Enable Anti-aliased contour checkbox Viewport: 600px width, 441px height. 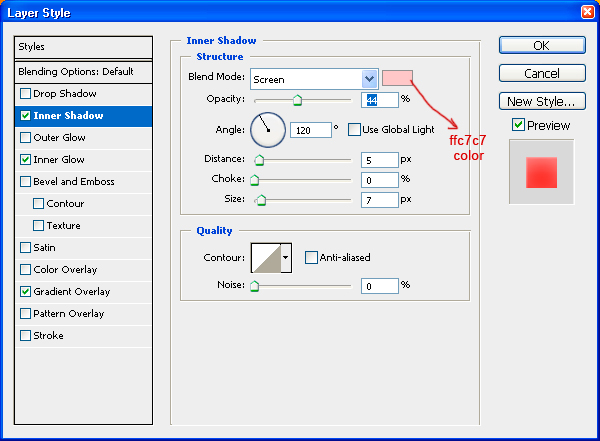tap(311, 257)
